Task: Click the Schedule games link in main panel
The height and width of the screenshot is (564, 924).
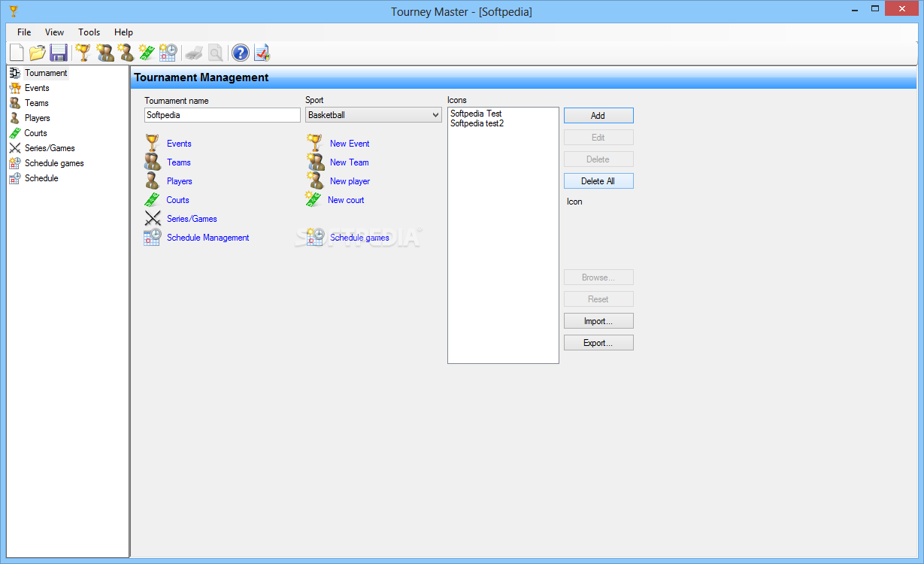Action: pyautogui.click(x=360, y=238)
